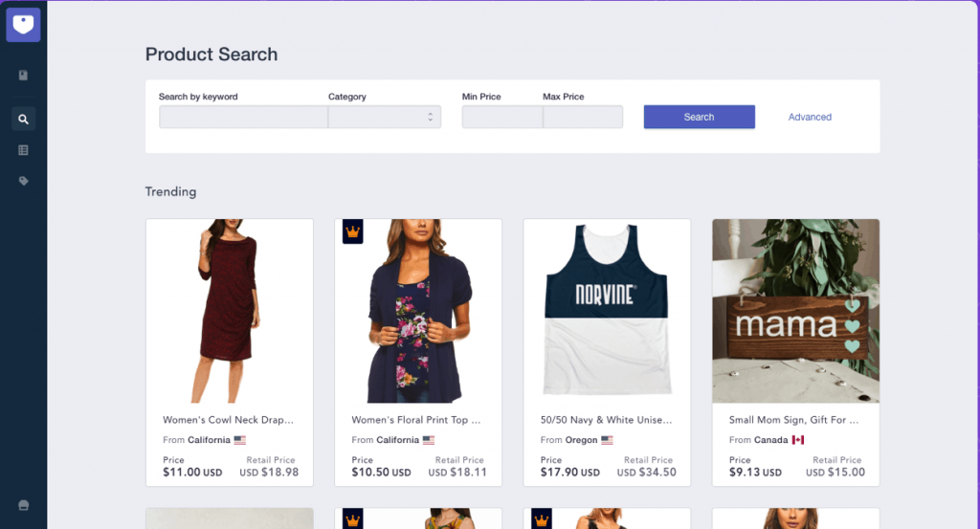Click the title Women's Cowl Neck Drap...
This screenshot has height=529, width=980.
click(x=228, y=420)
